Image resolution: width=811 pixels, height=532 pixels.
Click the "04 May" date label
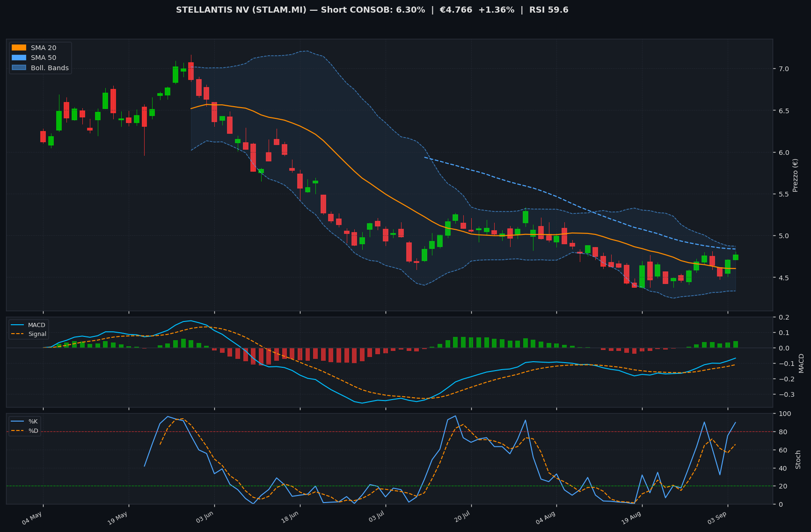32,518
